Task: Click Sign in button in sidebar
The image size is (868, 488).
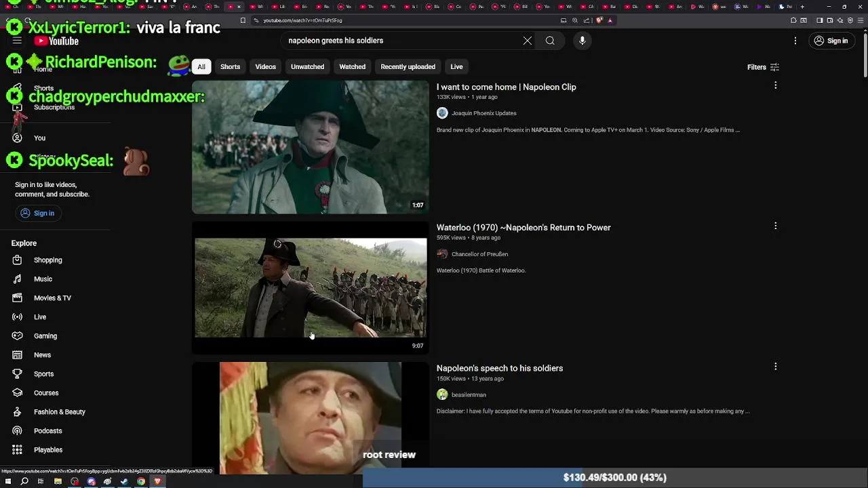Action: coord(37,213)
